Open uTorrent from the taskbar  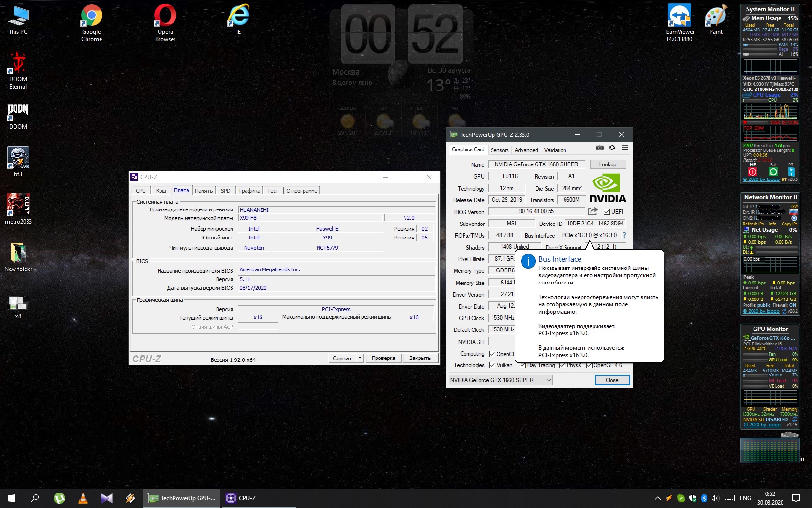(59, 498)
